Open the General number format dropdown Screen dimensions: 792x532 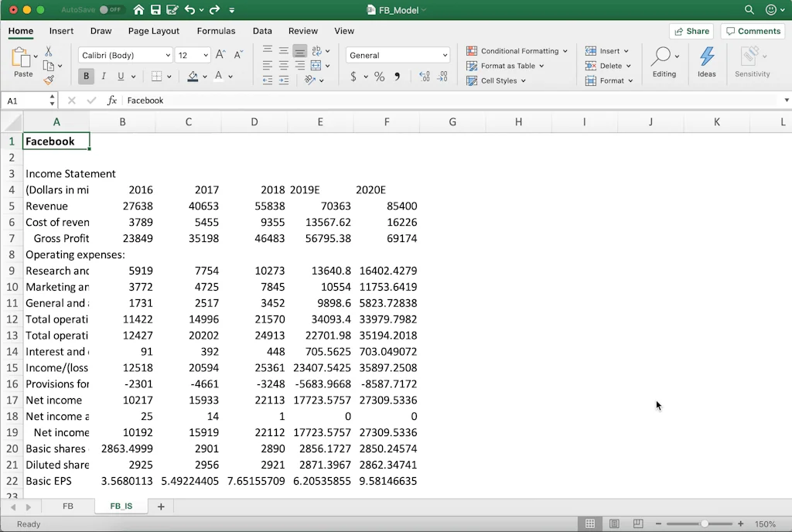(446, 55)
